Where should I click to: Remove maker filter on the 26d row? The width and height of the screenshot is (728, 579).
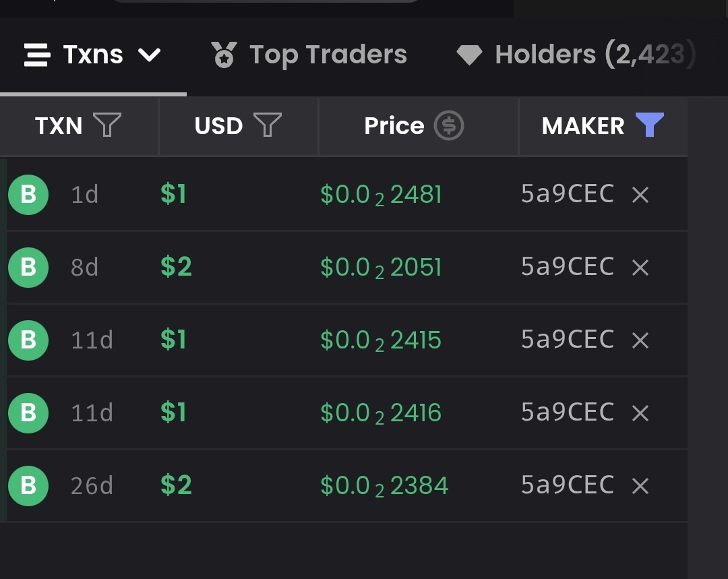(640, 486)
